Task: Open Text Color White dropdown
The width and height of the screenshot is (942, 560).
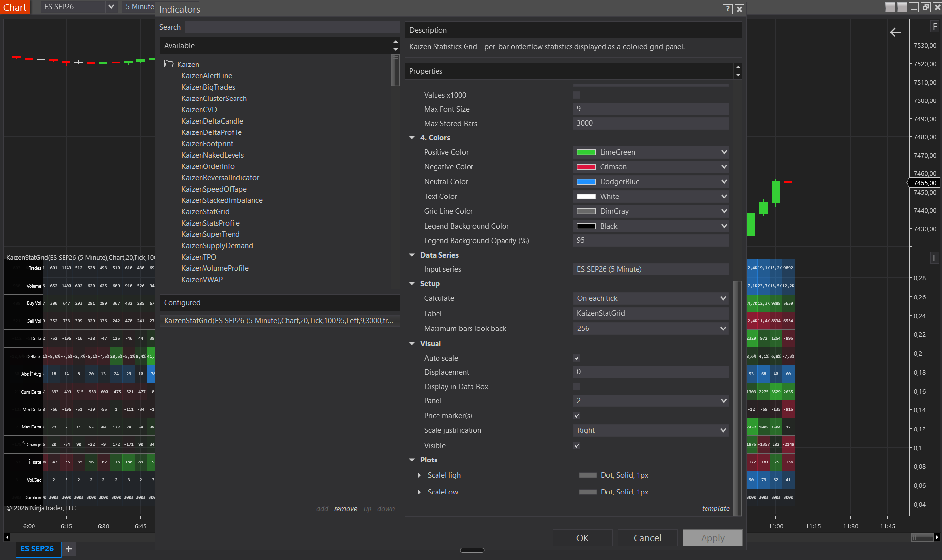Action: pos(651,197)
